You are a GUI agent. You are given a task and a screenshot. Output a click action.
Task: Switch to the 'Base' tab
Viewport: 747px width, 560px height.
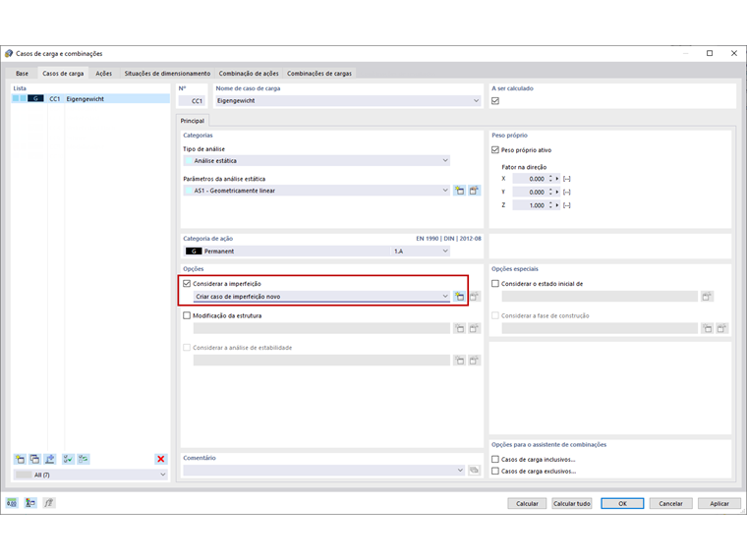pos(22,74)
